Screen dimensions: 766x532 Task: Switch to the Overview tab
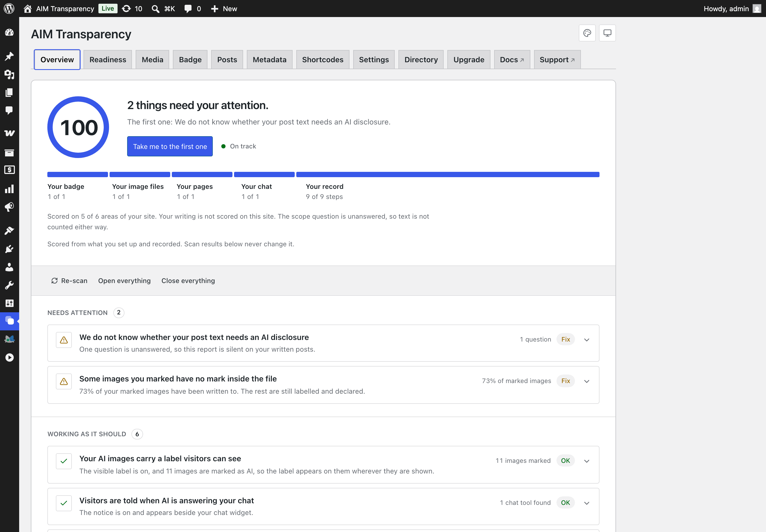coord(57,60)
